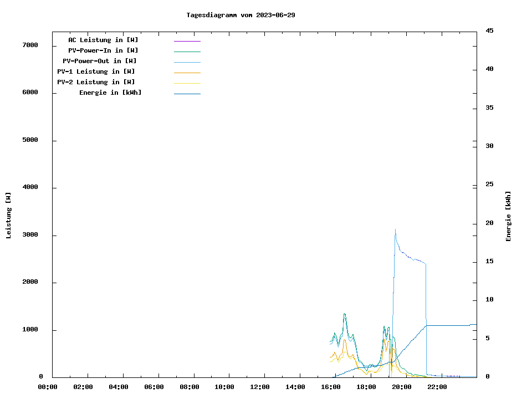This screenshot has width=532, height=399.
Task: Select the 'Energie in [kWh]' legend label
Action: click(x=110, y=93)
